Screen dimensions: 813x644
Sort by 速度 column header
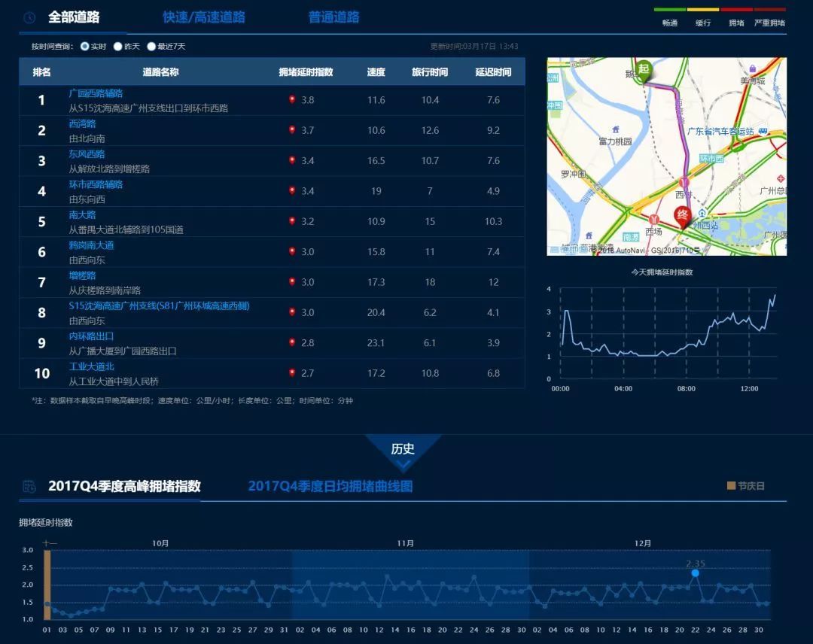click(x=376, y=72)
